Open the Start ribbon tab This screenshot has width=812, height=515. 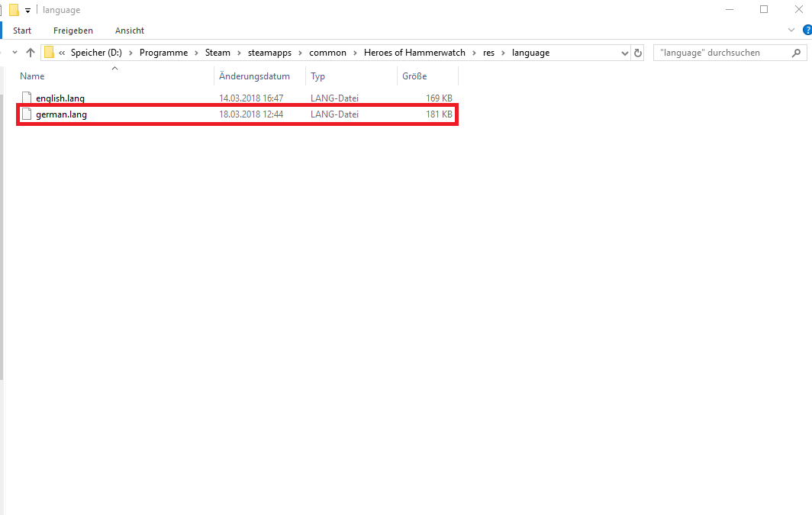coord(22,31)
